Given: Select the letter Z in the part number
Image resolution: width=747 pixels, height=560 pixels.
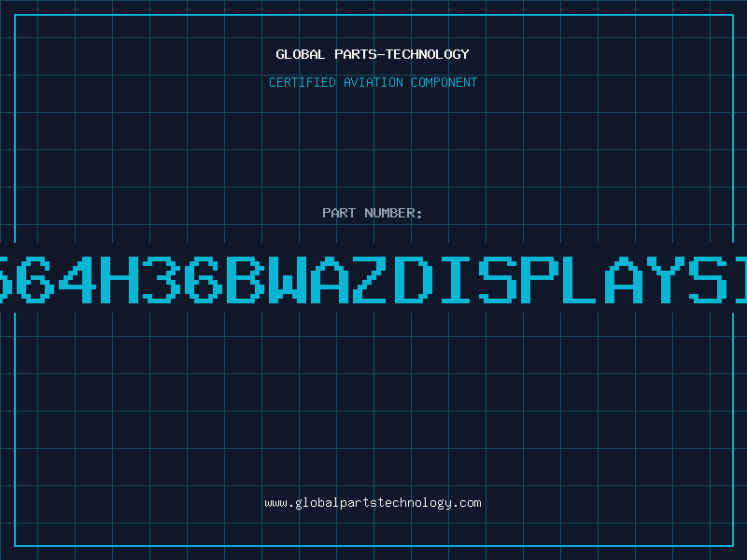Looking at the screenshot, I should tap(369, 280).
